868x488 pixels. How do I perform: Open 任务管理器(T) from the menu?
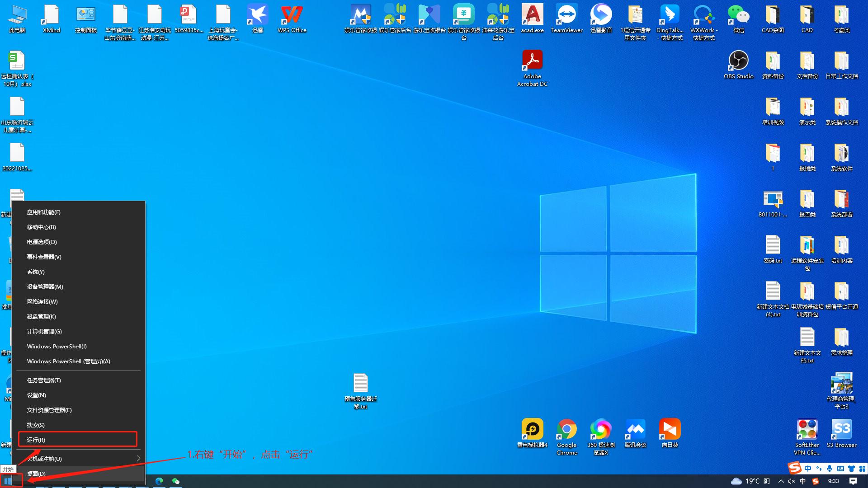point(78,380)
